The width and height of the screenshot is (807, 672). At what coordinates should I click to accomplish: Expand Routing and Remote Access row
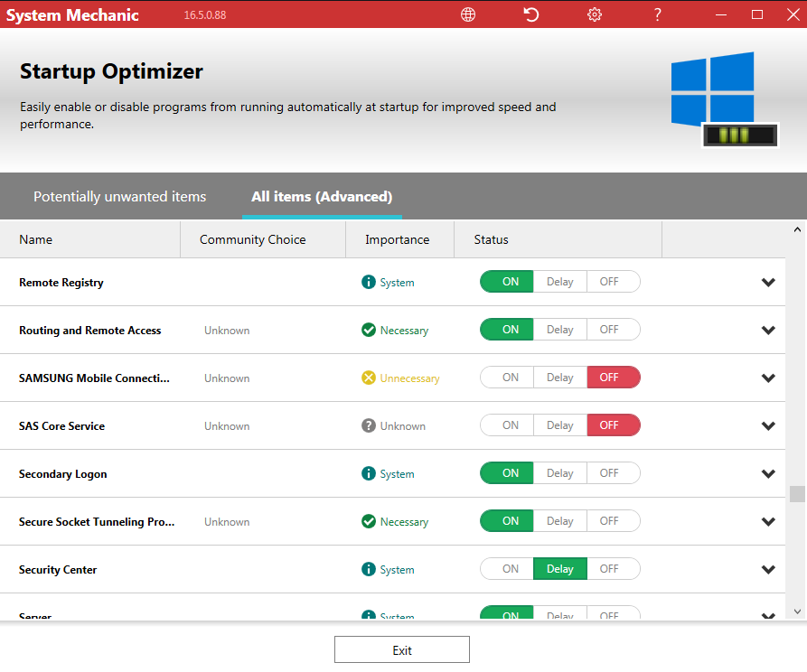click(768, 330)
